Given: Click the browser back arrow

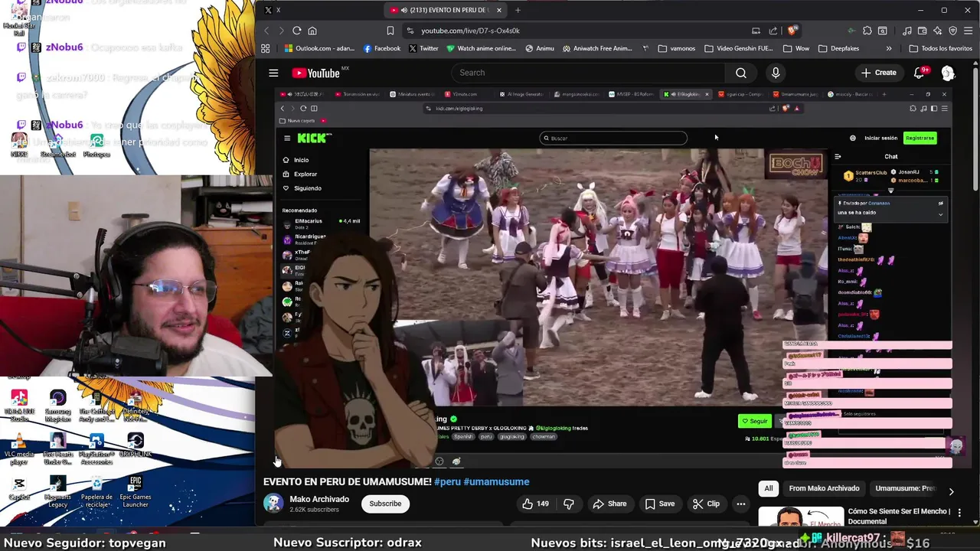Looking at the screenshot, I should [x=266, y=31].
